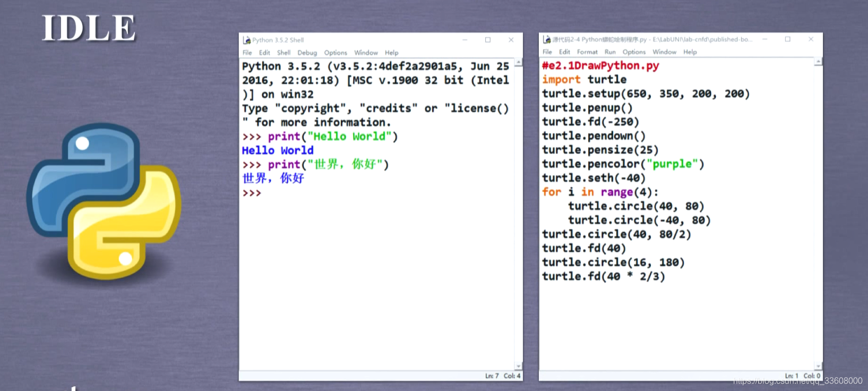
Task: Click scroll up arrow in editor window
Action: pyautogui.click(x=818, y=62)
